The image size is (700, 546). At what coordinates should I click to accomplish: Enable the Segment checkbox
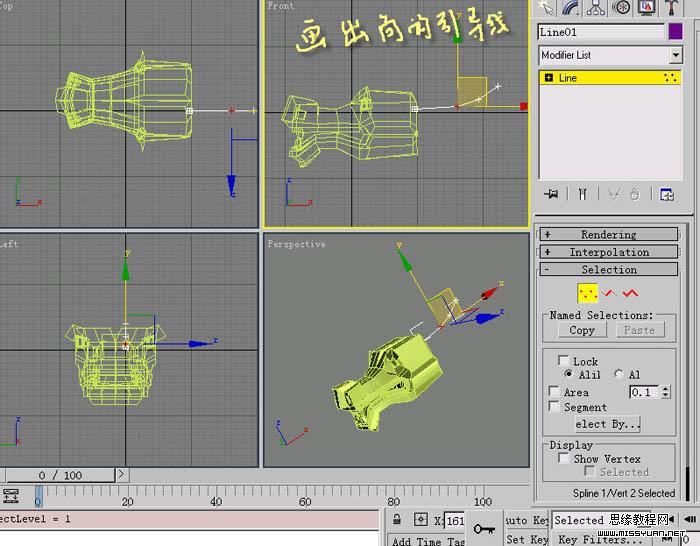tap(554, 407)
